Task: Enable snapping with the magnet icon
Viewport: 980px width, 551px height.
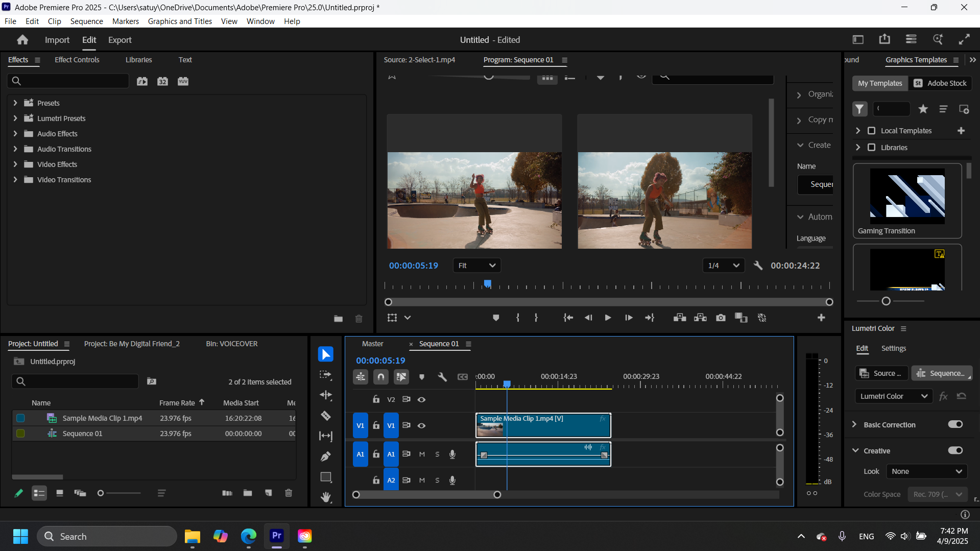Action: pyautogui.click(x=380, y=377)
